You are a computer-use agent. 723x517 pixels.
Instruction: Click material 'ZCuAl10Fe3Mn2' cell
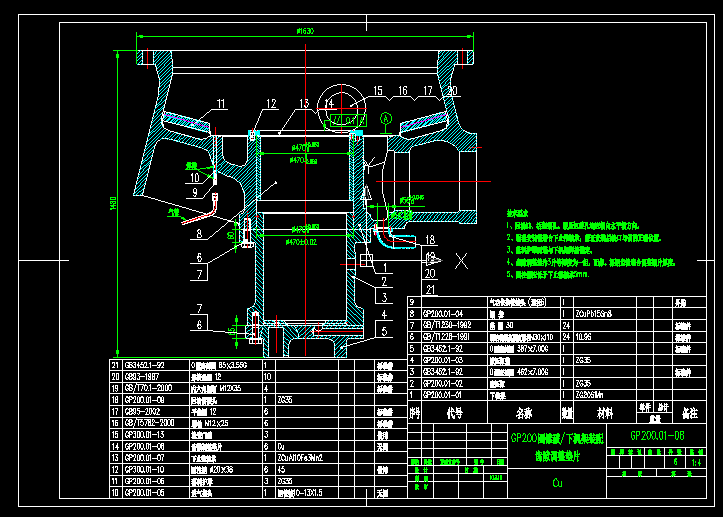(300, 458)
